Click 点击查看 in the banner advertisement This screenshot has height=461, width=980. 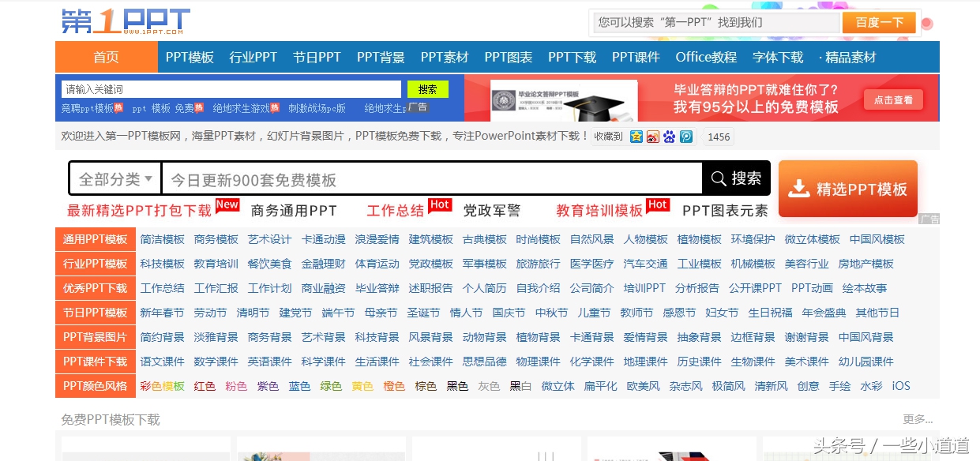pos(893,99)
